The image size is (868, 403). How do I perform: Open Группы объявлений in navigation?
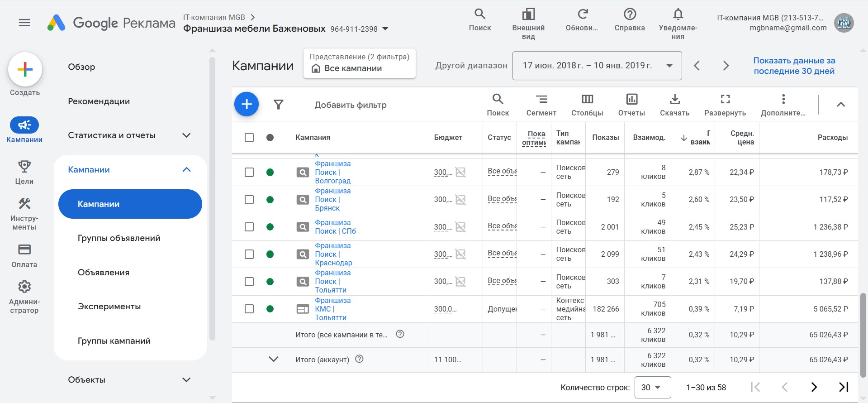(119, 238)
